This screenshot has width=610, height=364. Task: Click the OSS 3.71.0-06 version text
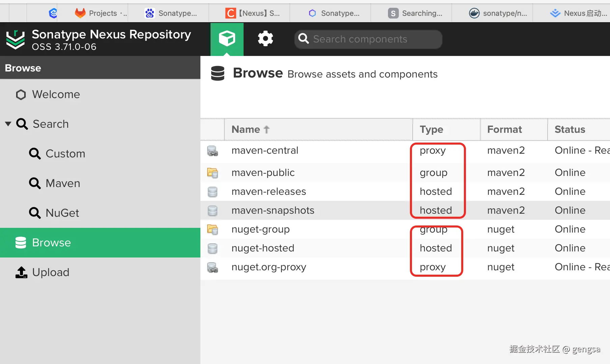[x=64, y=47]
